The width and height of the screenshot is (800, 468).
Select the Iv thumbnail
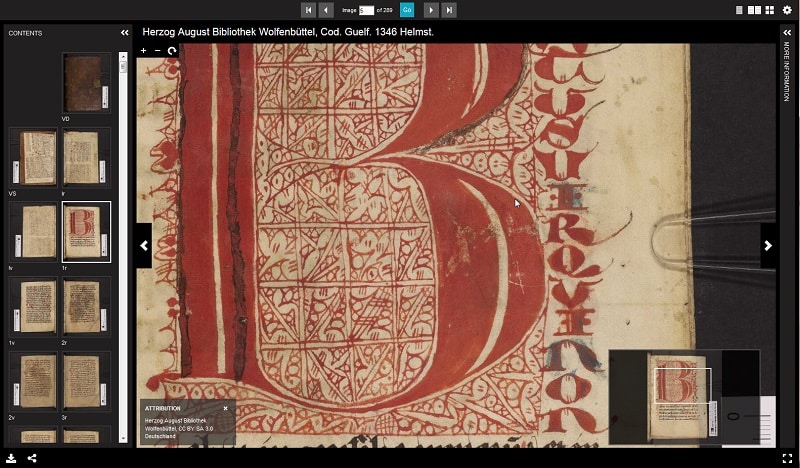(33, 232)
